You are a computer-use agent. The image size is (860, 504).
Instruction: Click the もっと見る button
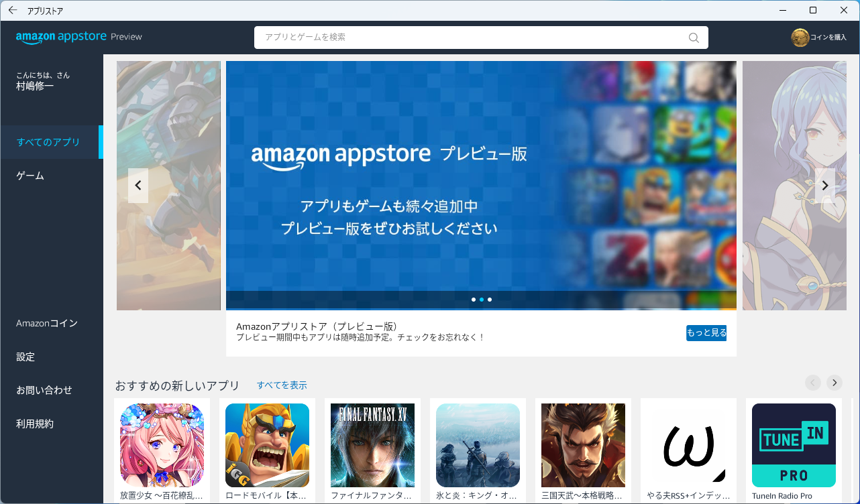coord(706,333)
